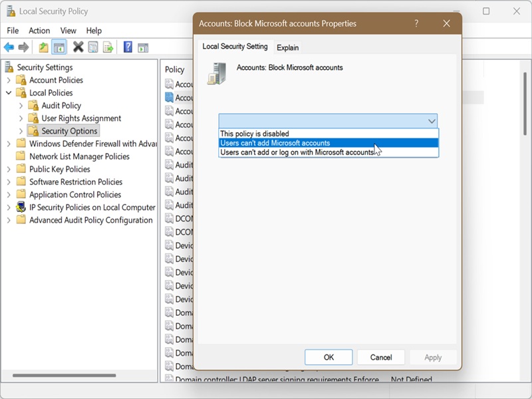Select Application Control Policies in the tree
The height and width of the screenshot is (399, 532).
click(x=75, y=194)
